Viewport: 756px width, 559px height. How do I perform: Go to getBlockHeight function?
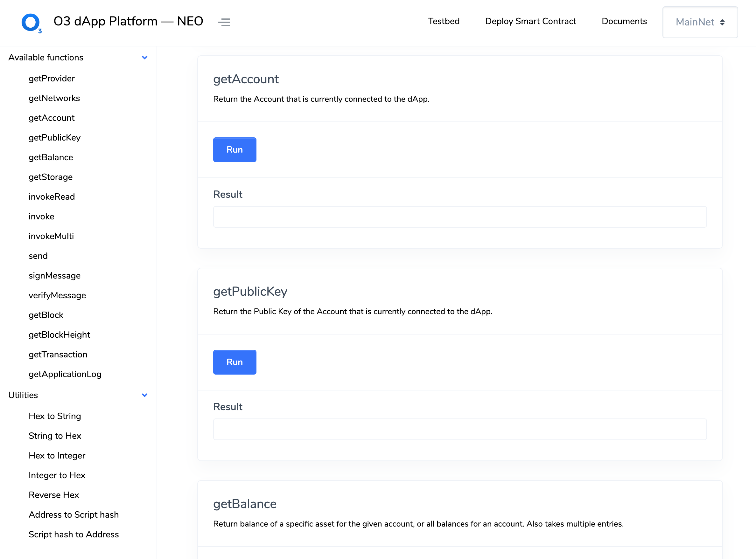(x=59, y=335)
